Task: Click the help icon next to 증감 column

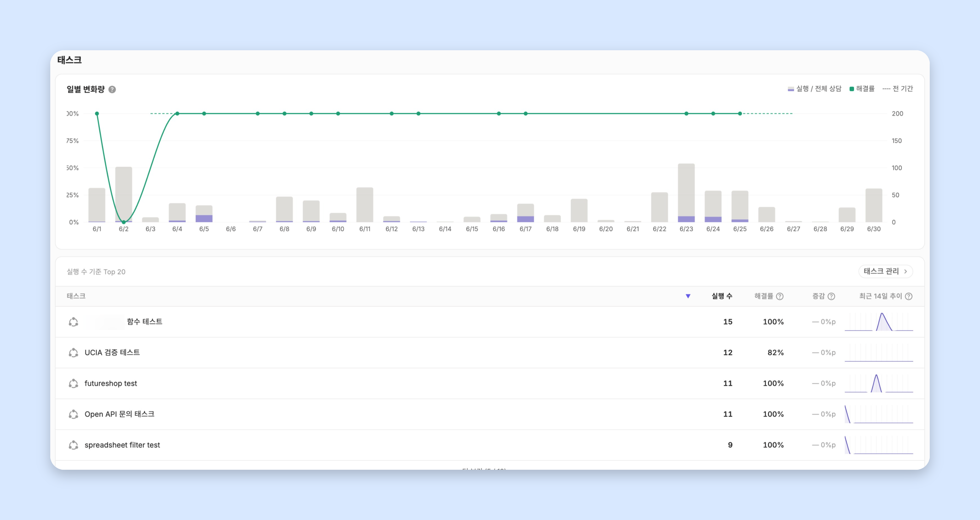Action: [831, 296]
